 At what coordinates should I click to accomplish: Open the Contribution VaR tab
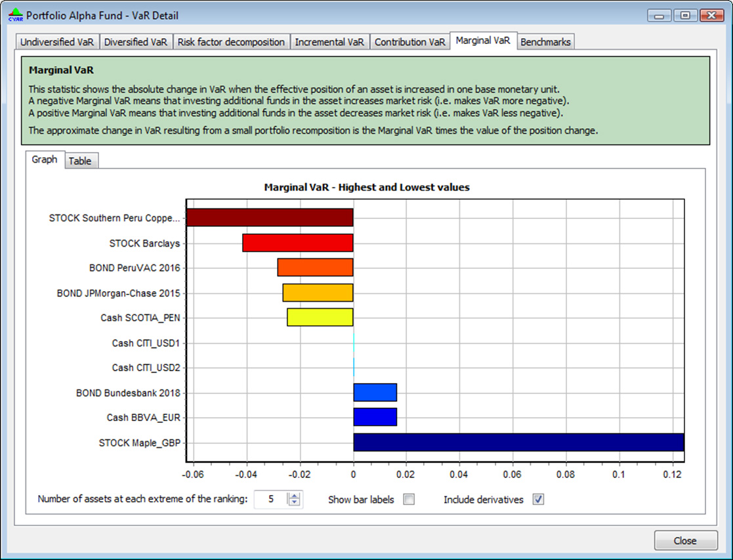click(410, 42)
